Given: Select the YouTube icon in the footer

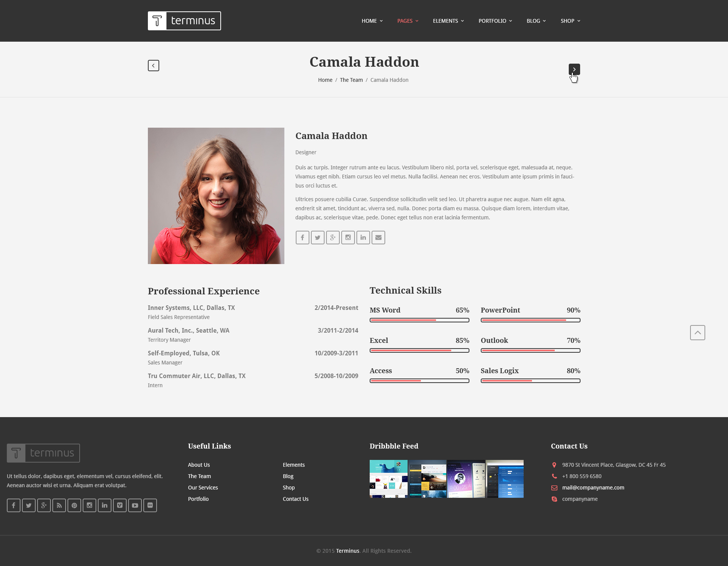Looking at the screenshot, I should (x=135, y=505).
